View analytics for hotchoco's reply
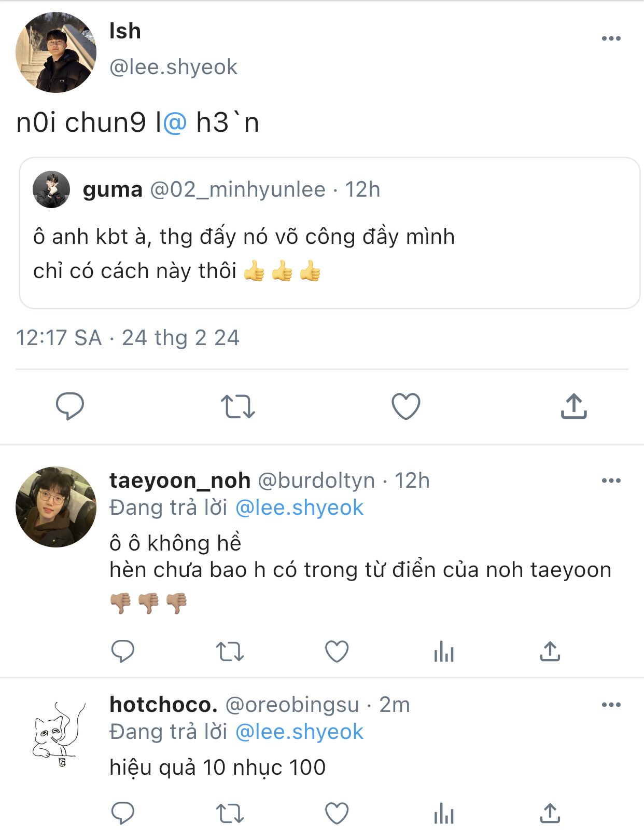The image size is (644, 837). pos(444,814)
